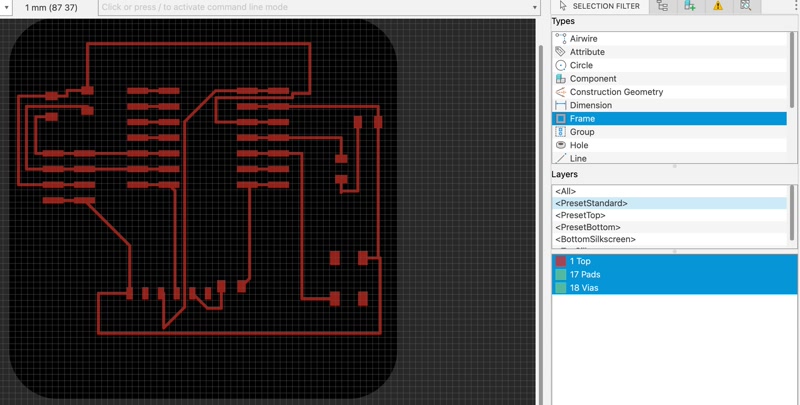Choose the <BottomSilkscreen> layers preset
The height and width of the screenshot is (405, 800).
pyautogui.click(x=669, y=239)
